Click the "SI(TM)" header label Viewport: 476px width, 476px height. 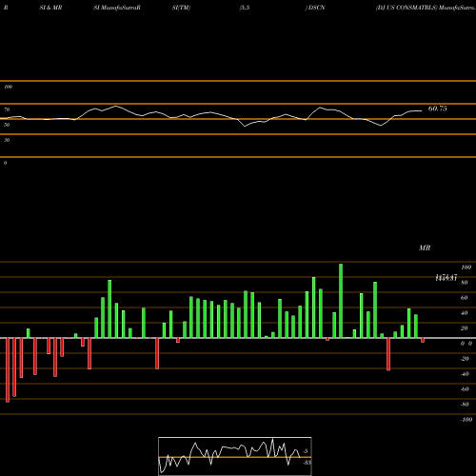pyautogui.click(x=181, y=8)
